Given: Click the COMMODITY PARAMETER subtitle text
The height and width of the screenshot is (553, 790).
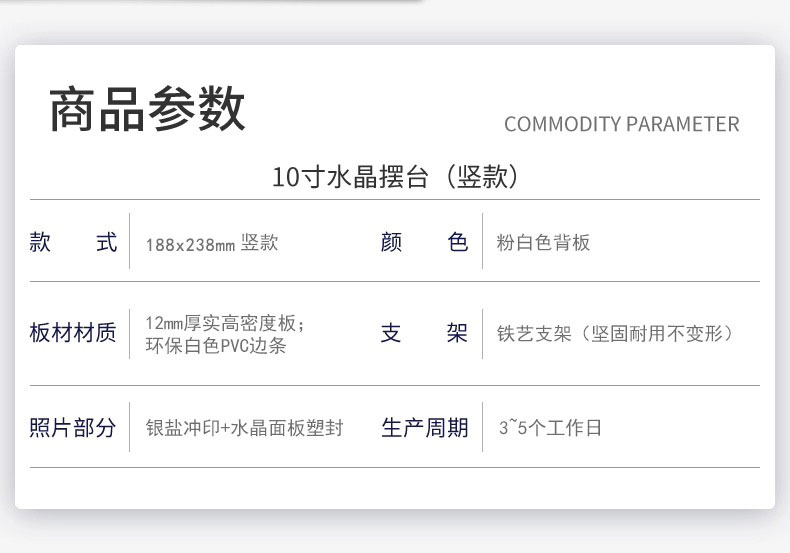Looking at the screenshot, I should click(x=622, y=124).
